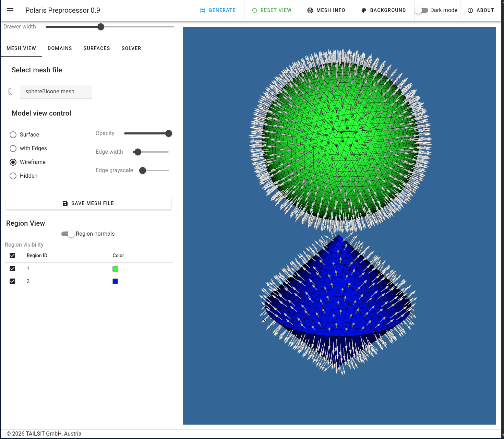Click the Polaris Preprocessor 0.9 title
This screenshot has width=504, height=439.
pos(63,10)
